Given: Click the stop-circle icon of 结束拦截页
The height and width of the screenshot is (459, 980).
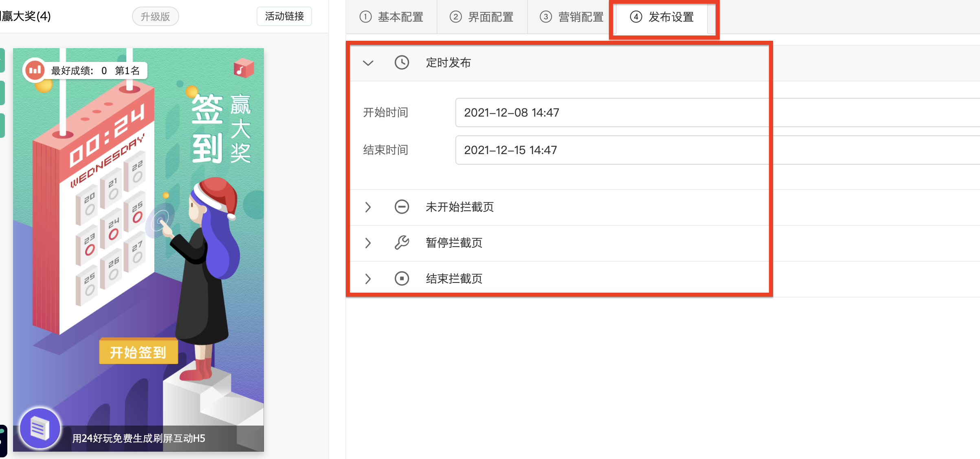Looking at the screenshot, I should (402, 278).
